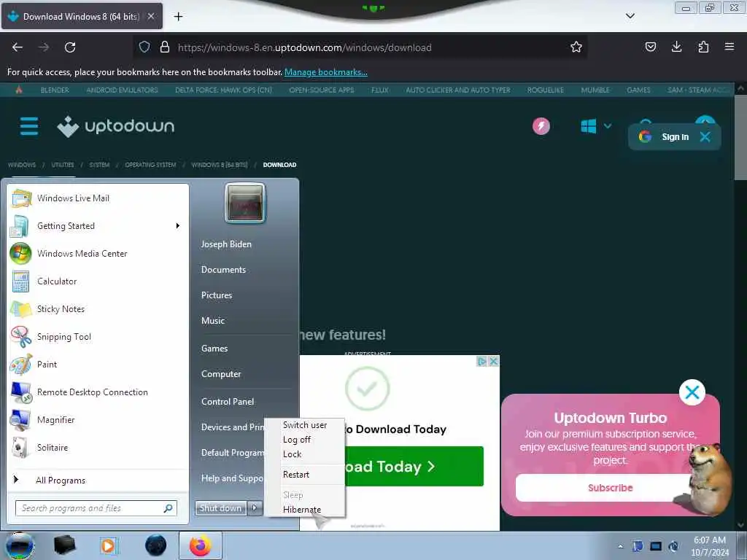
Task: Open the platform selector chevron next to Windows logo
Action: tap(608, 126)
